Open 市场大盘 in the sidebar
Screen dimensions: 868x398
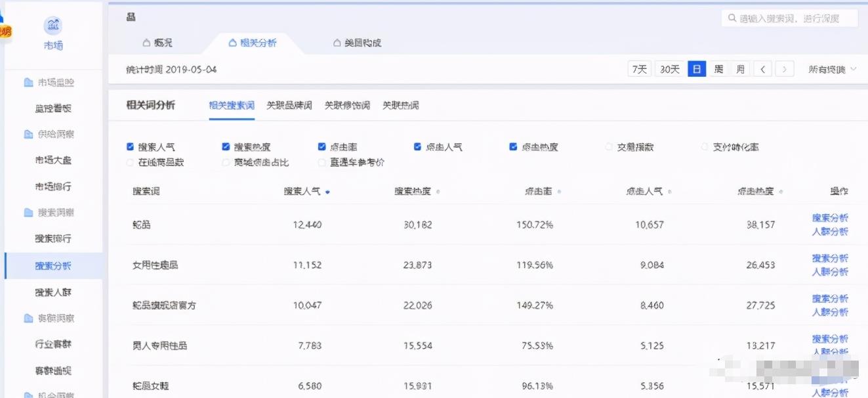point(53,160)
